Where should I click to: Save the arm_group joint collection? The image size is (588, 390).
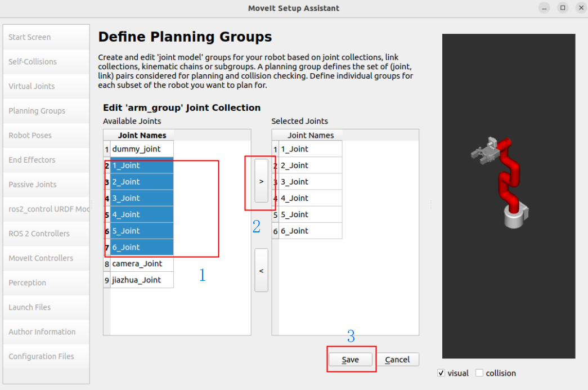click(350, 360)
